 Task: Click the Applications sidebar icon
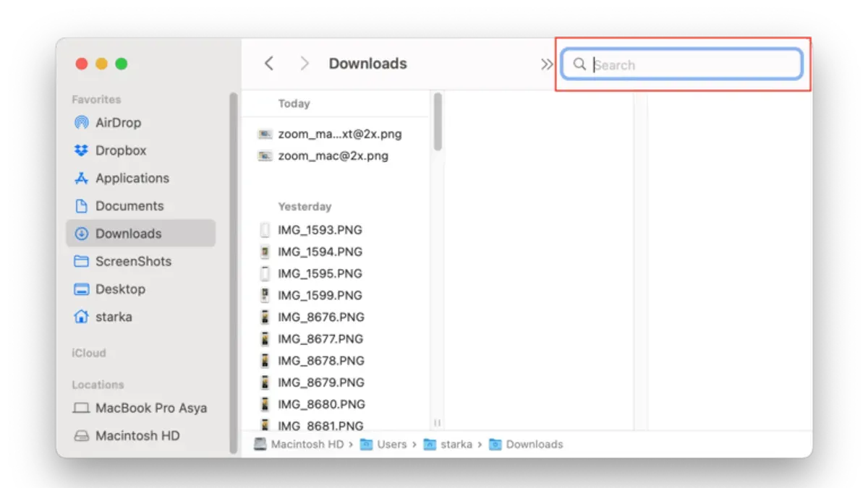tap(82, 178)
